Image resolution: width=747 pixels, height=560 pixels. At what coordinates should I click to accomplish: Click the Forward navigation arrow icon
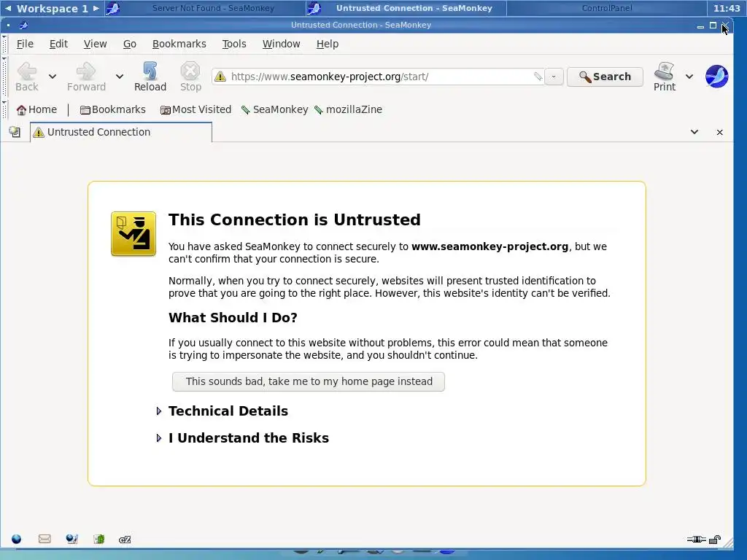click(x=86, y=71)
